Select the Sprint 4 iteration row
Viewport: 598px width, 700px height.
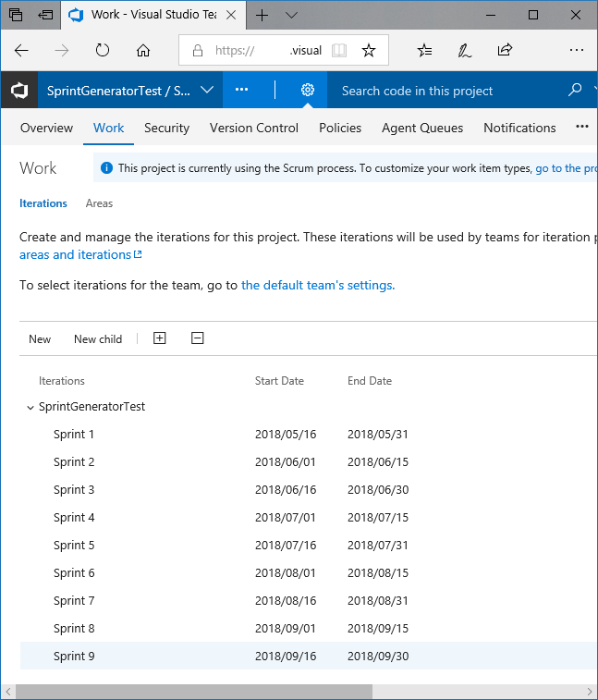click(x=308, y=517)
